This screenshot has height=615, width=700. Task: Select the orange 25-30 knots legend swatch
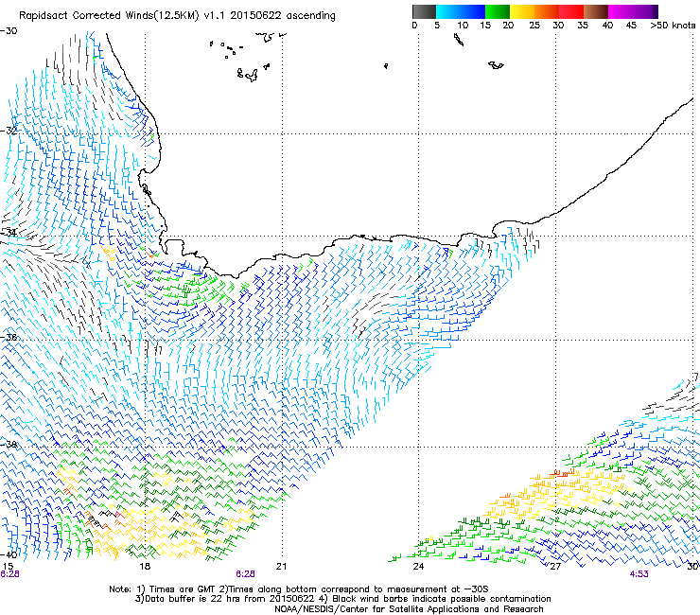(x=547, y=11)
